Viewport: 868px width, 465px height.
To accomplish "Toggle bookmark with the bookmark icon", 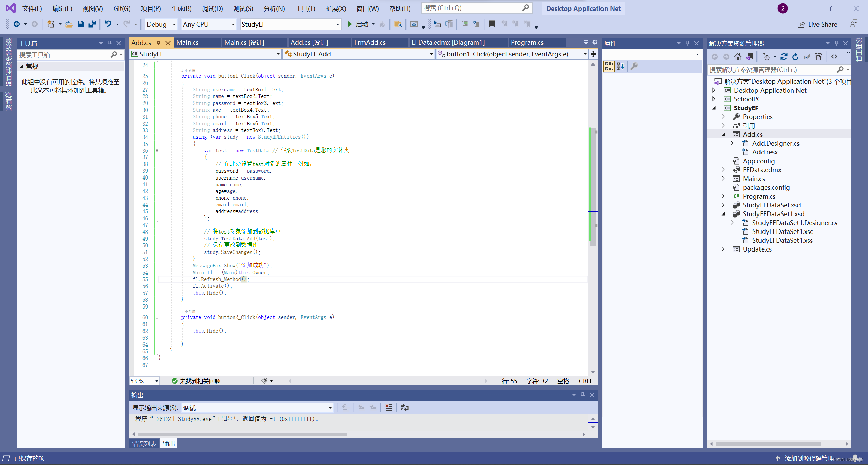I will pos(492,24).
